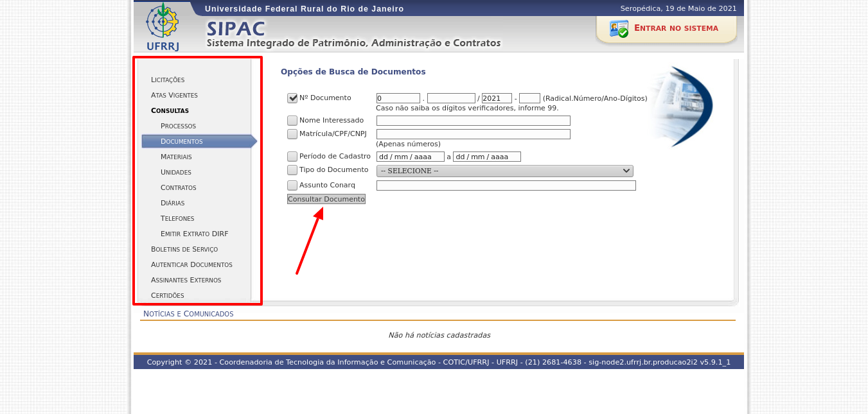Click the UFRRJ logo icon
Screen dimensions: 868x414
tap(163, 26)
